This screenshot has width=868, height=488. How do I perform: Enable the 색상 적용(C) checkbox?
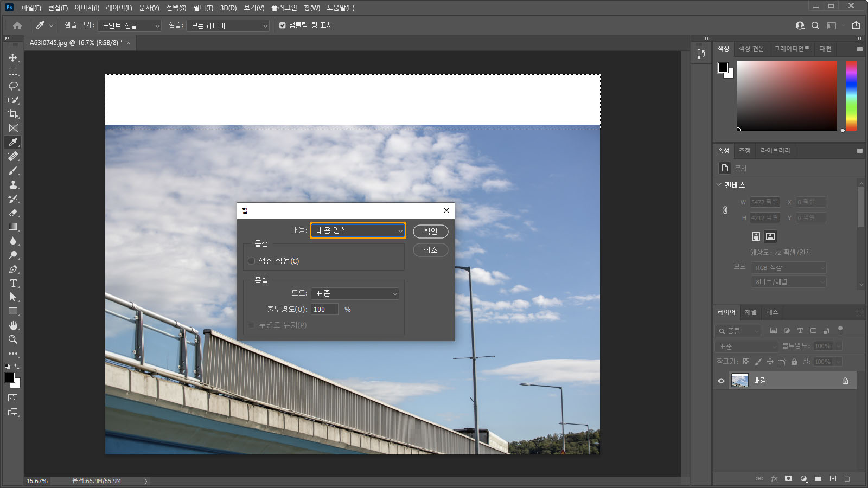(251, 261)
